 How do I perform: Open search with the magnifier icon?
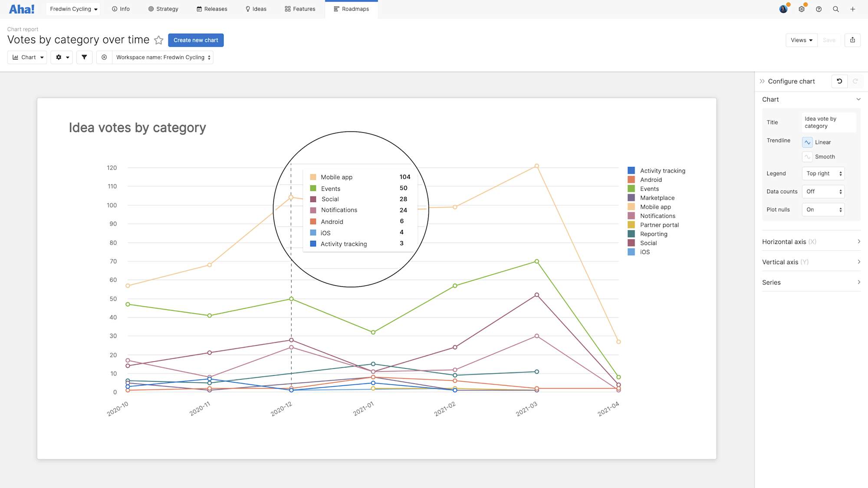[836, 9]
